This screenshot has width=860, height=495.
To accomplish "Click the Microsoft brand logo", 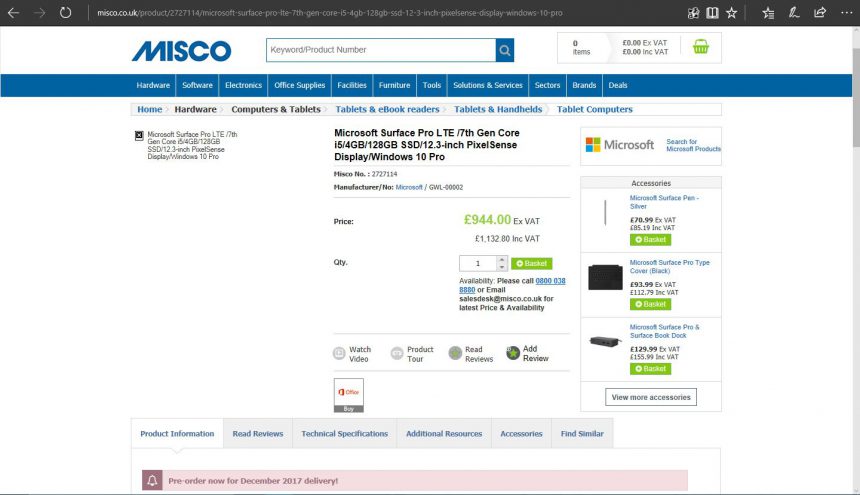I will pyautogui.click(x=619, y=145).
